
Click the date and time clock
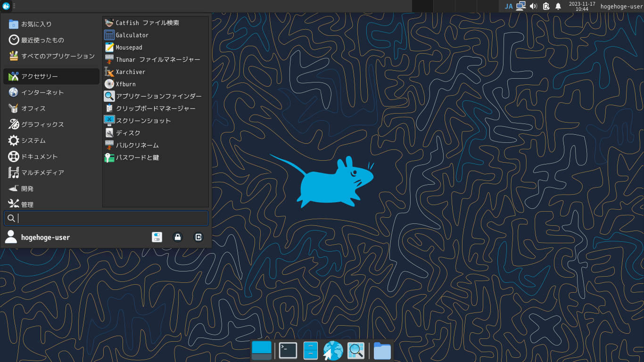coord(582,6)
